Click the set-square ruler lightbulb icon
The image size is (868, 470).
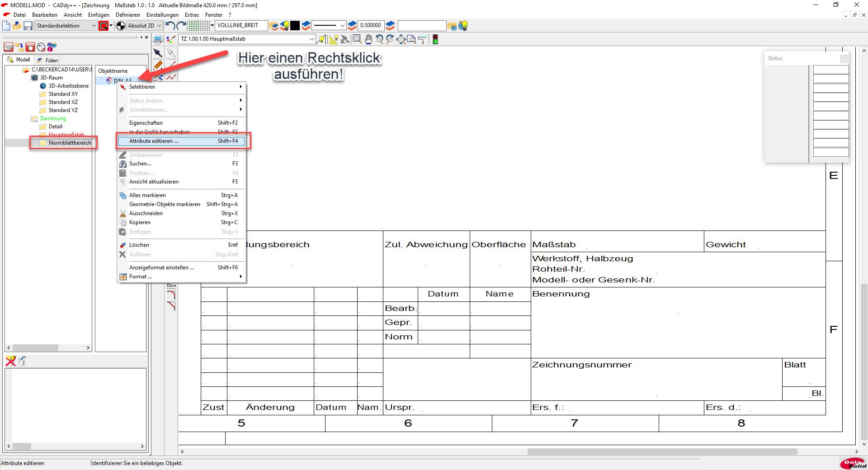334,39
